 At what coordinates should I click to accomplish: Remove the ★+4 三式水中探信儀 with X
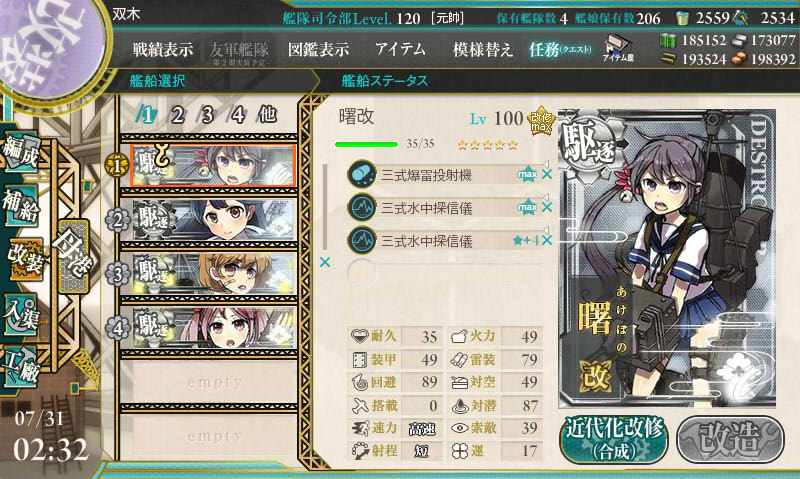547,240
